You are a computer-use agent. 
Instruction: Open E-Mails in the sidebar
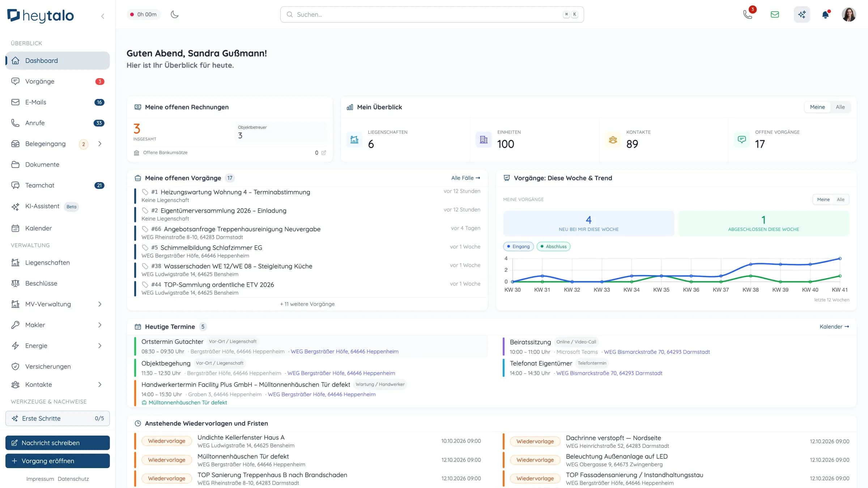(58, 102)
